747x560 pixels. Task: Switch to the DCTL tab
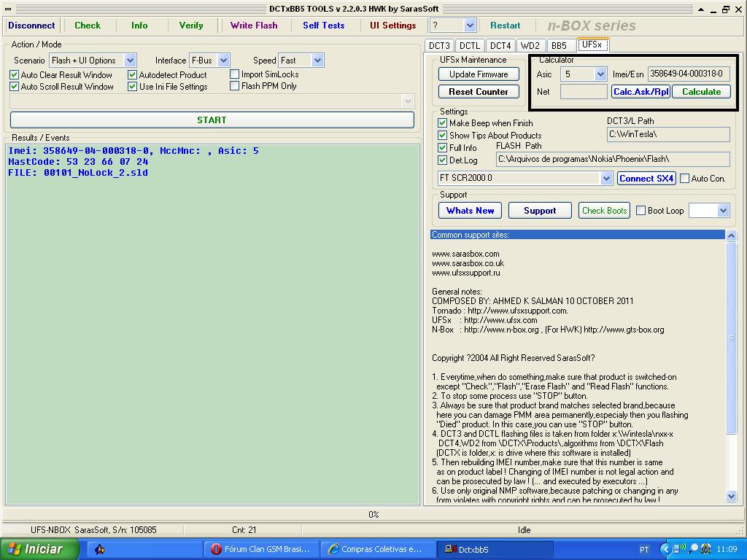470,46
